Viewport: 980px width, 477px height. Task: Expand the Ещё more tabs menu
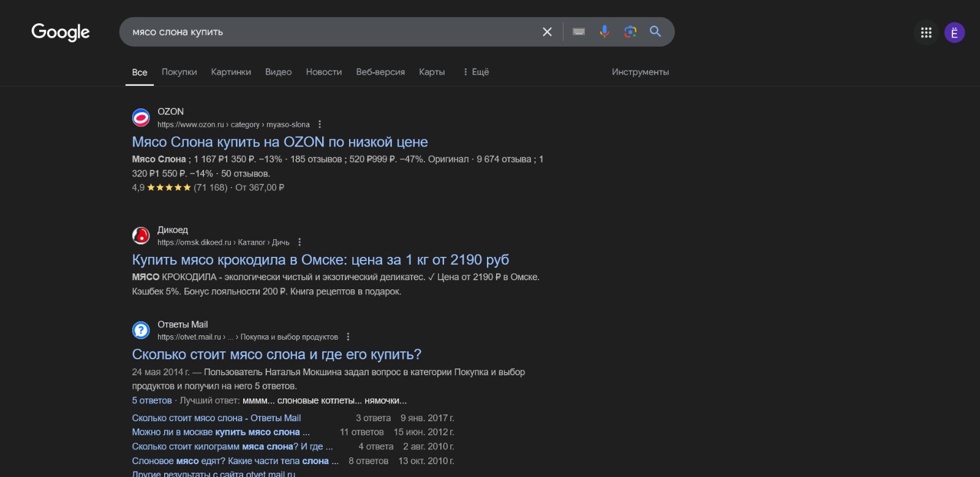476,72
